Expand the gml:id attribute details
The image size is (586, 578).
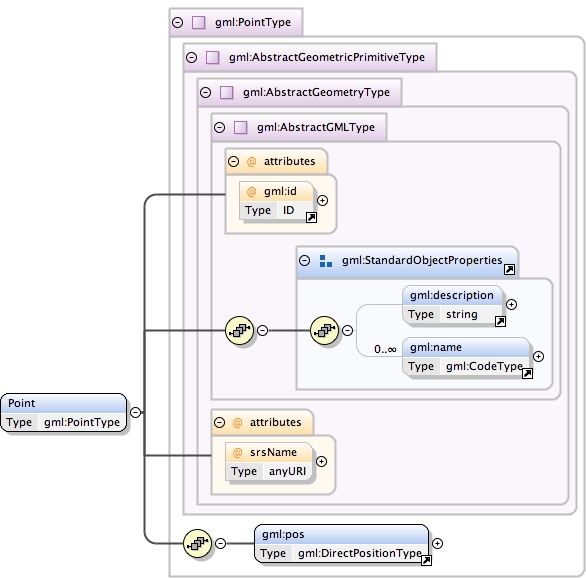pos(323,201)
